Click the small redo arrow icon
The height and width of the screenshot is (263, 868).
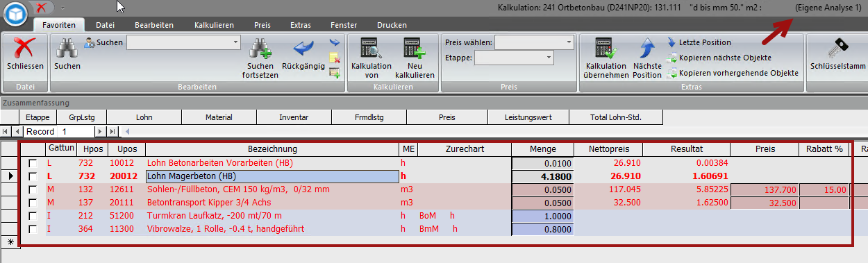click(x=335, y=43)
